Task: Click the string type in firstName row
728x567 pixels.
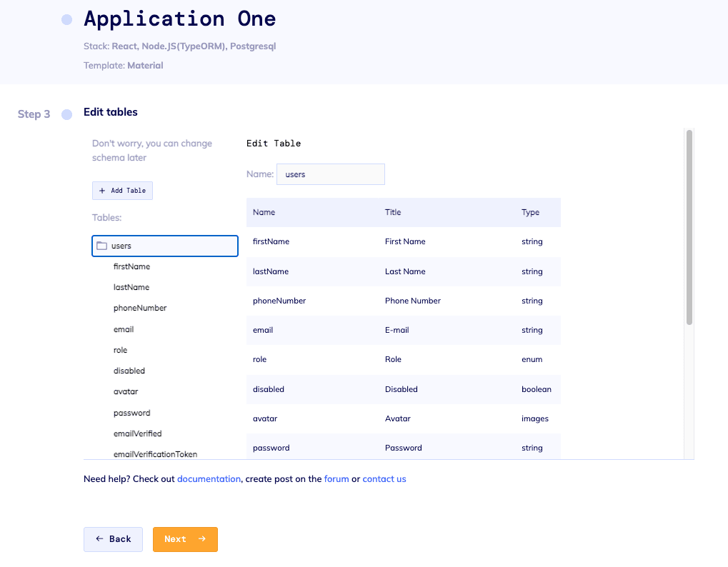Action: (x=532, y=242)
